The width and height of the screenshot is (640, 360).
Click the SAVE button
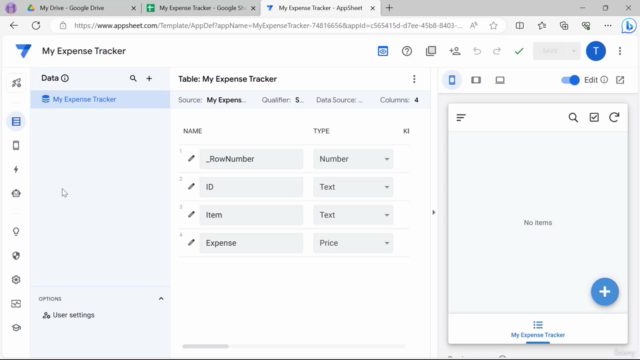(x=550, y=51)
